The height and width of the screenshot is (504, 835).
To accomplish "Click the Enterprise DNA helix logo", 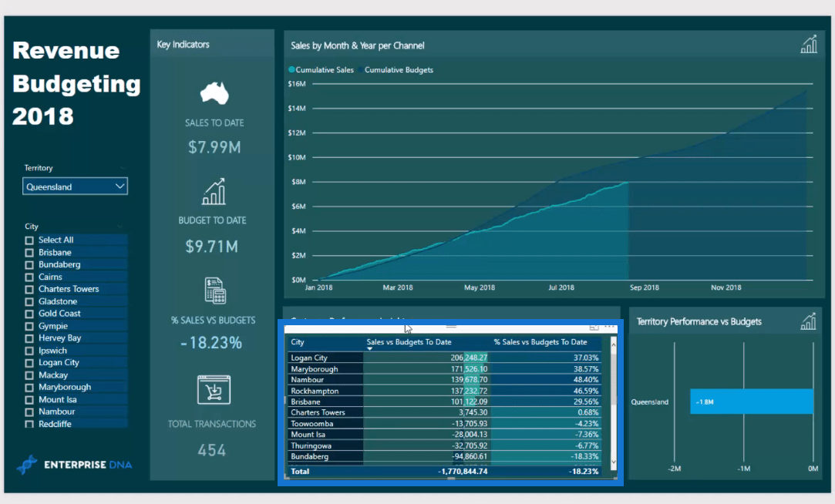I will pos(27,465).
